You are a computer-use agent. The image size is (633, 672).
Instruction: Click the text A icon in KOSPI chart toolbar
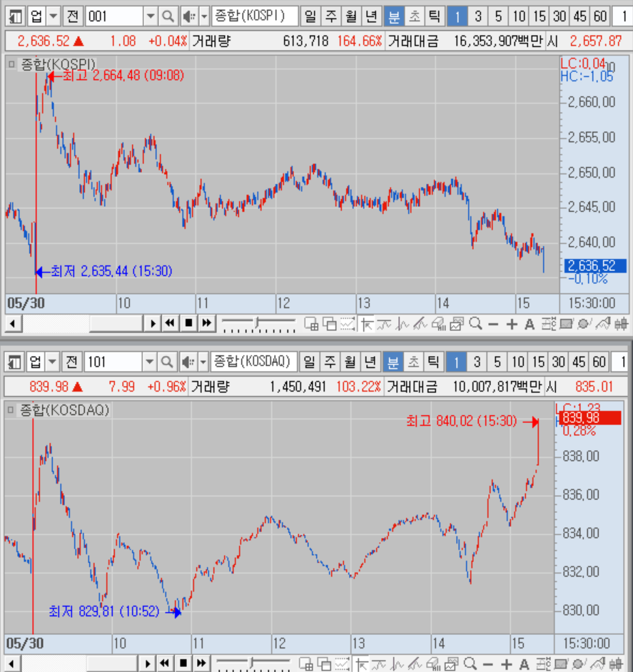(530, 325)
